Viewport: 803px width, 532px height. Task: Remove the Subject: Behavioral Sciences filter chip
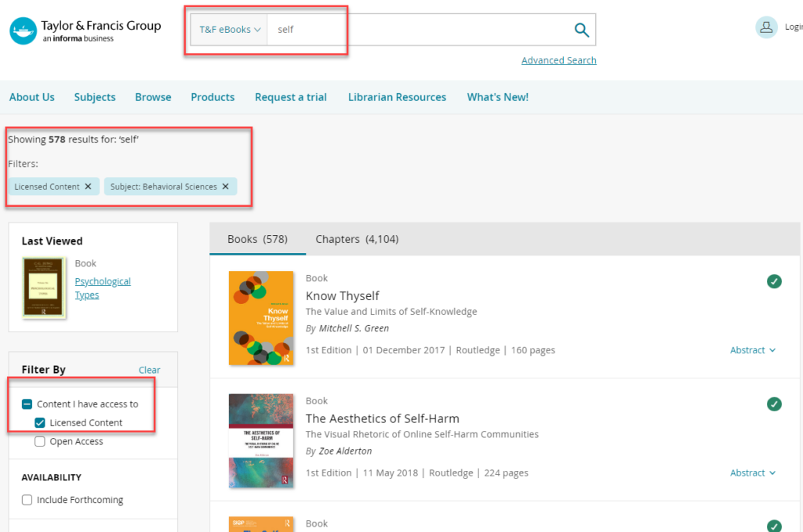[225, 186]
